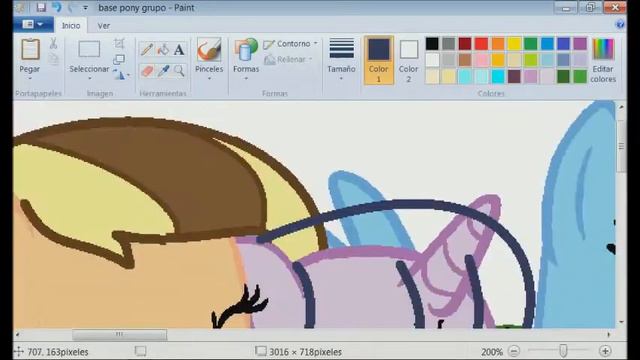The image size is (640, 360).
Task: Pick the orange color swatch in top row
Action: coord(498,44)
